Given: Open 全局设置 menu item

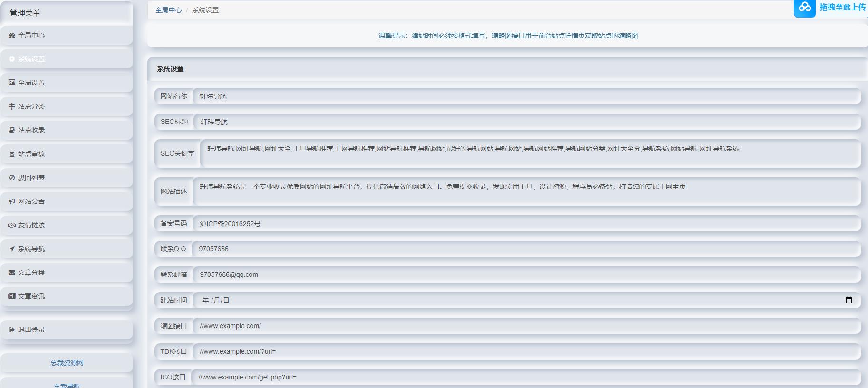Looking at the screenshot, I should click(x=67, y=83).
